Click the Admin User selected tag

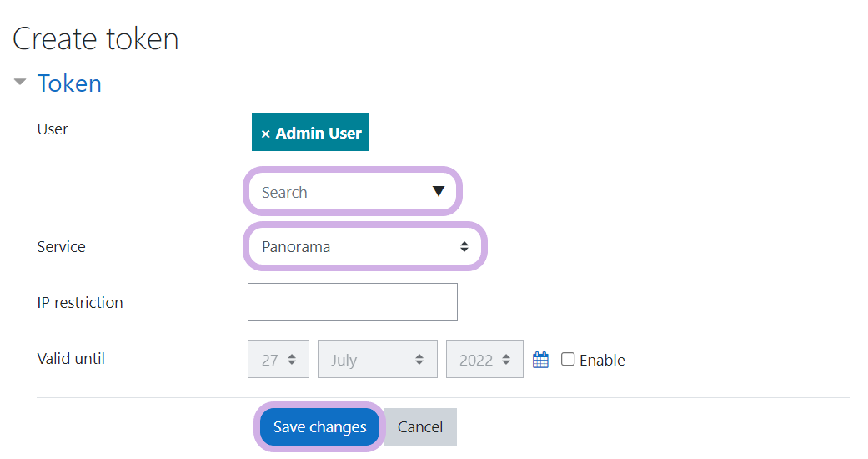(x=319, y=134)
